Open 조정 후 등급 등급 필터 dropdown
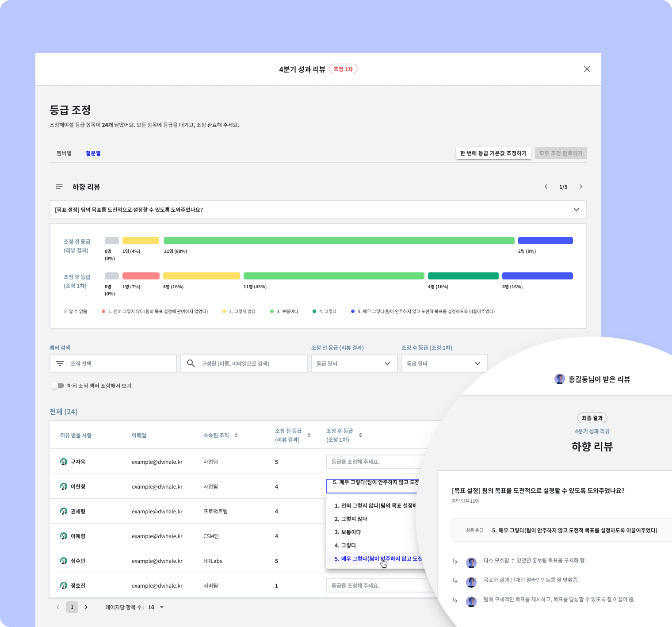The width and height of the screenshot is (672, 627). [444, 363]
